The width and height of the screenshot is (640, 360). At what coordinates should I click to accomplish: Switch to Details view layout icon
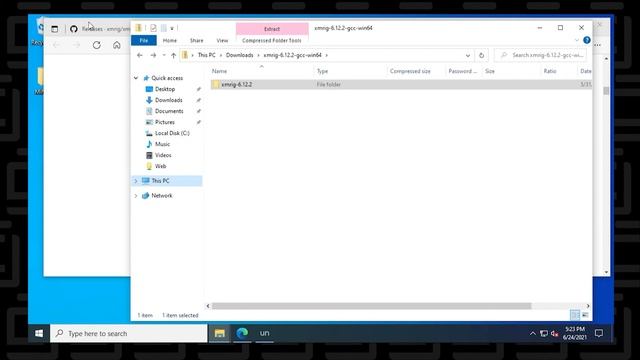click(575, 315)
